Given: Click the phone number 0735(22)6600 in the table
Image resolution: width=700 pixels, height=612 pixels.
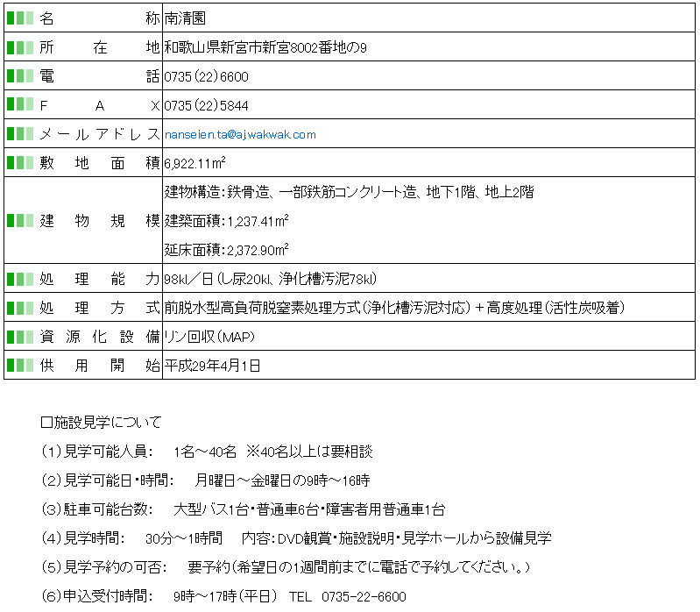Looking at the screenshot, I should click(x=206, y=76).
